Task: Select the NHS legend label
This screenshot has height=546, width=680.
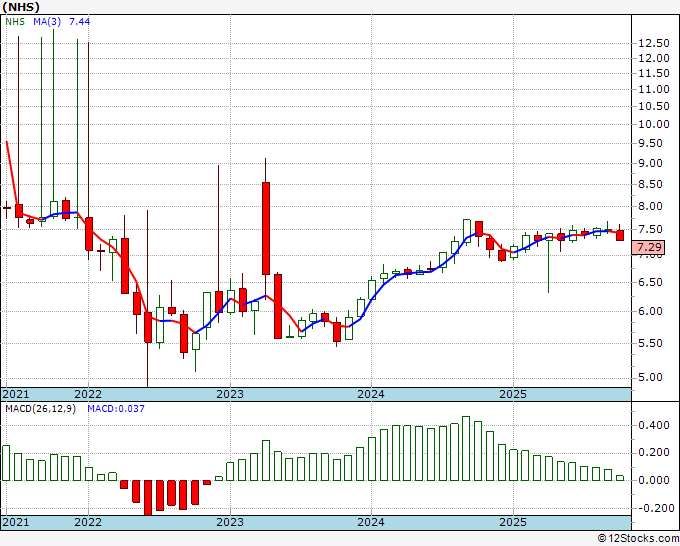Action: point(15,21)
